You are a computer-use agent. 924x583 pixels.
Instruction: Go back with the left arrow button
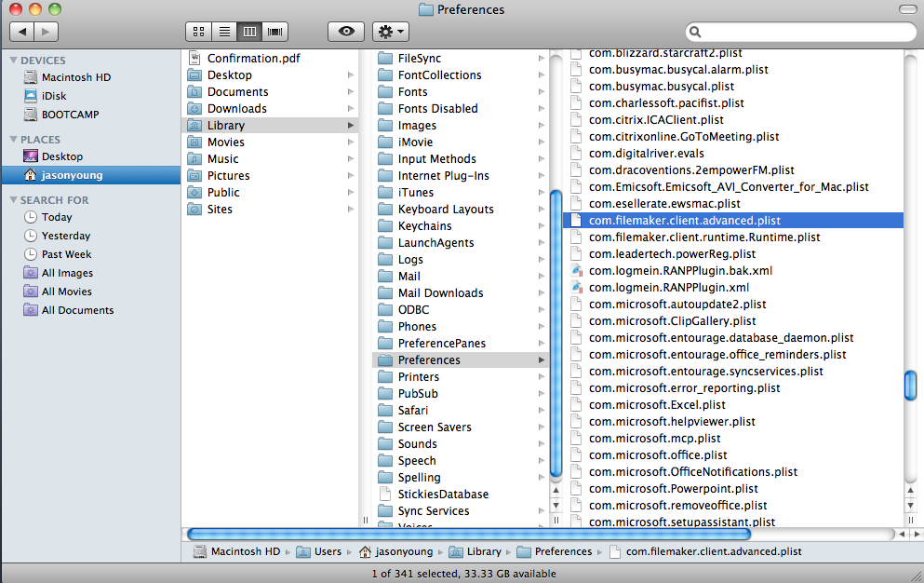pyautogui.click(x=22, y=32)
